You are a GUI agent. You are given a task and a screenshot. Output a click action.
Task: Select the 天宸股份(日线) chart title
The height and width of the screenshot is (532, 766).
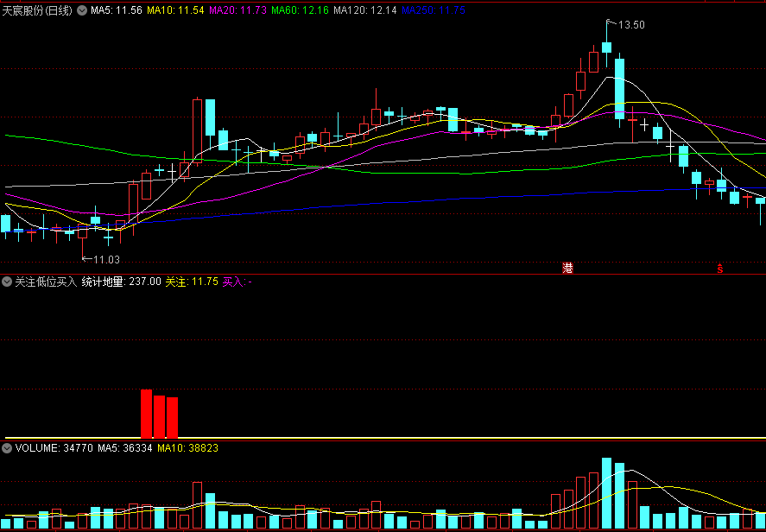pyautogui.click(x=38, y=10)
